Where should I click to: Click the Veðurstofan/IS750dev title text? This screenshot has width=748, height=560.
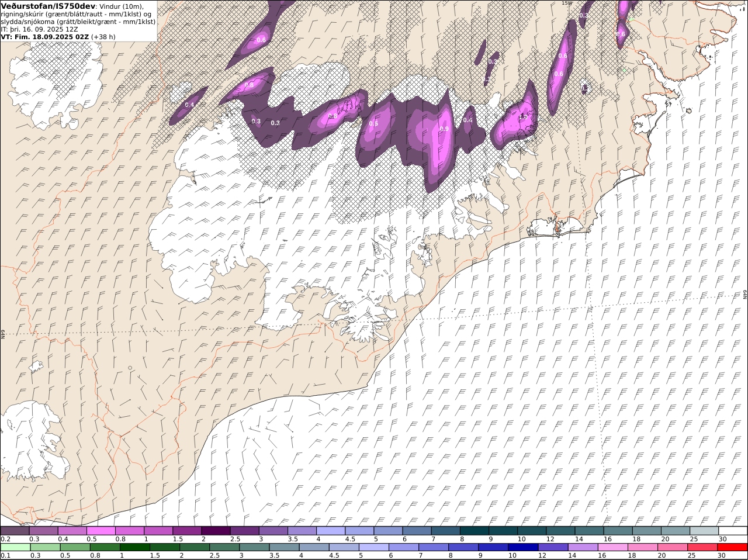pos(48,6)
